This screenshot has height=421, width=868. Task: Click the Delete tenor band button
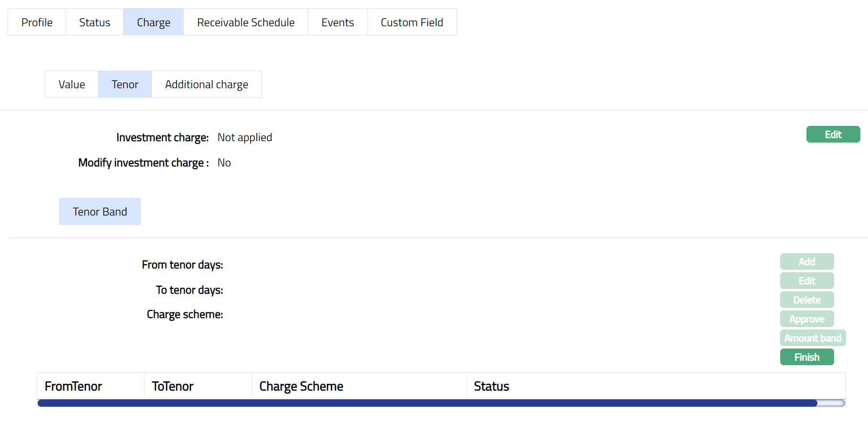[806, 300]
